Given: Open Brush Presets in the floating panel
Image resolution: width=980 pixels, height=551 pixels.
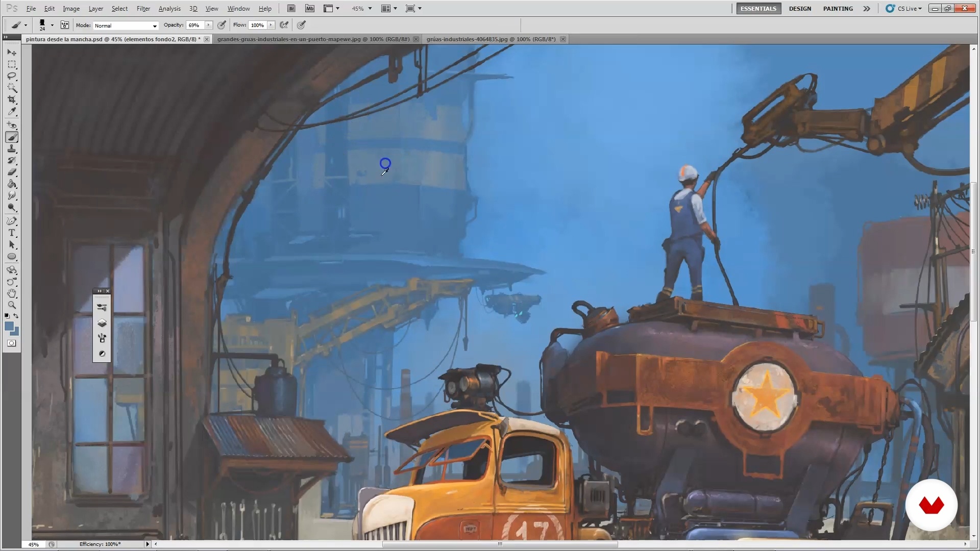Looking at the screenshot, I should tap(102, 307).
